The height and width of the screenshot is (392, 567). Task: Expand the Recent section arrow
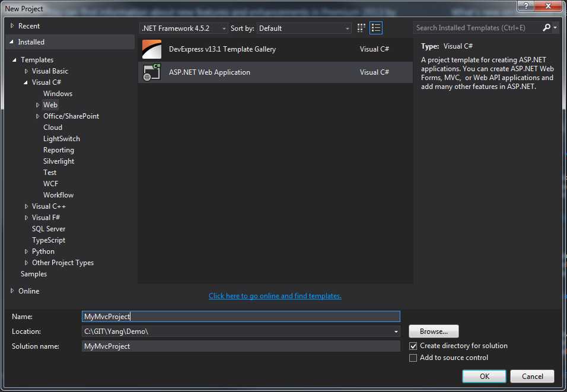(12, 26)
